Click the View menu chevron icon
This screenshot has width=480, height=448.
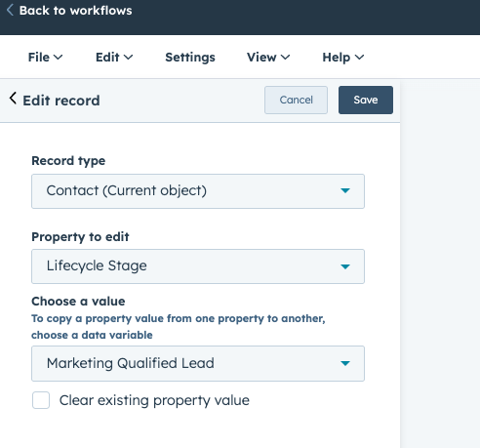point(285,58)
